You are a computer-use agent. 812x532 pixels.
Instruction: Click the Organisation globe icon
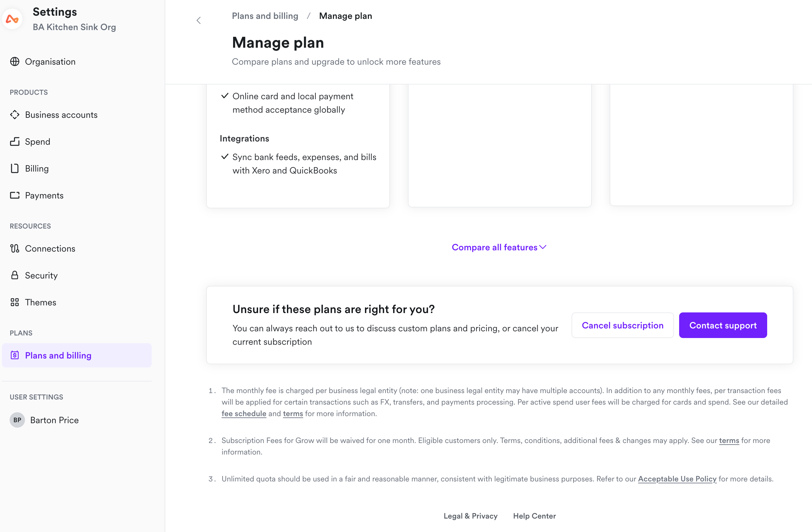click(x=15, y=61)
